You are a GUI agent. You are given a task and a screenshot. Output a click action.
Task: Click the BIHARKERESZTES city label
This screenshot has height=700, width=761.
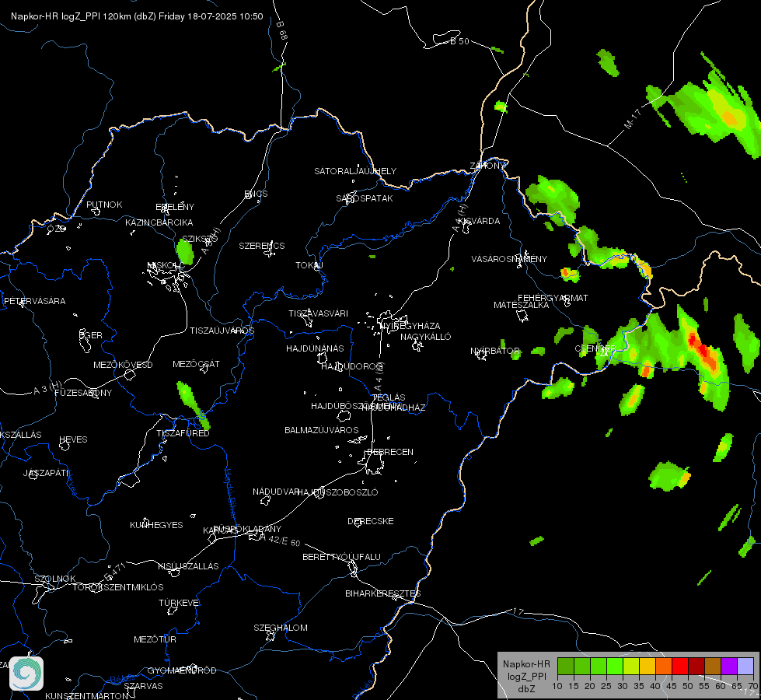(383, 593)
